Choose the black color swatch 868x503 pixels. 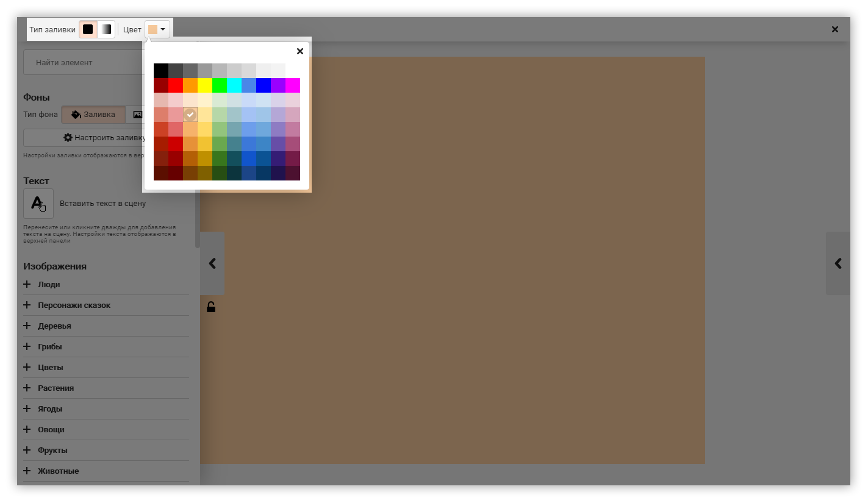tap(161, 71)
